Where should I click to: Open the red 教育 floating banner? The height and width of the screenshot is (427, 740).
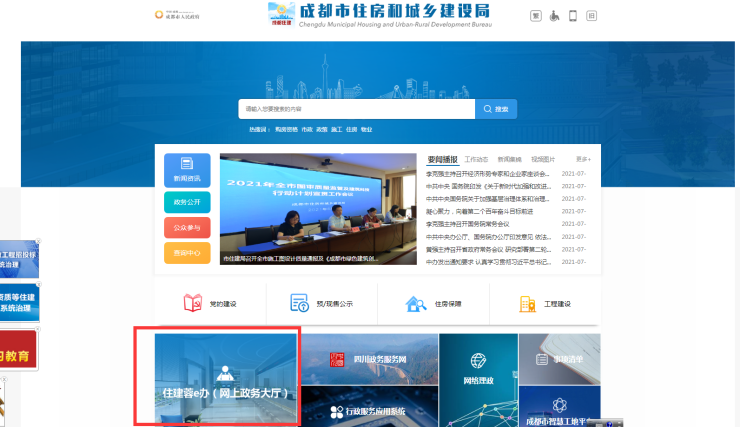(18, 351)
